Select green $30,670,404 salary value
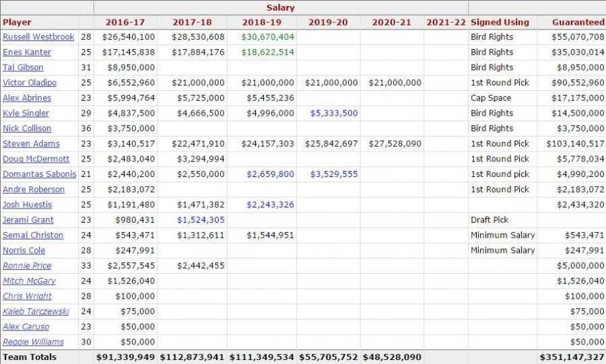Image resolution: width=606 pixels, height=364 pixels. (x=267, y=37)
